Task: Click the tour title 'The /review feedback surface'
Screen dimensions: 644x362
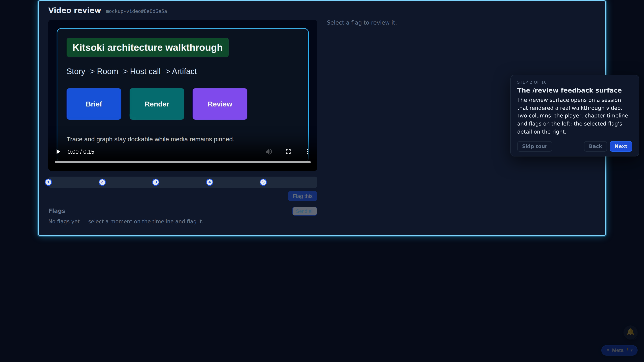Action: 569,90
